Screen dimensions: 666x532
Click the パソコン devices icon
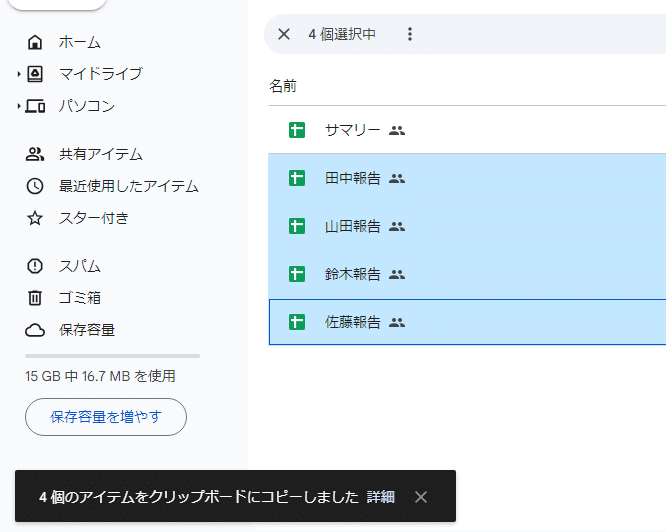tap(35, 106)
